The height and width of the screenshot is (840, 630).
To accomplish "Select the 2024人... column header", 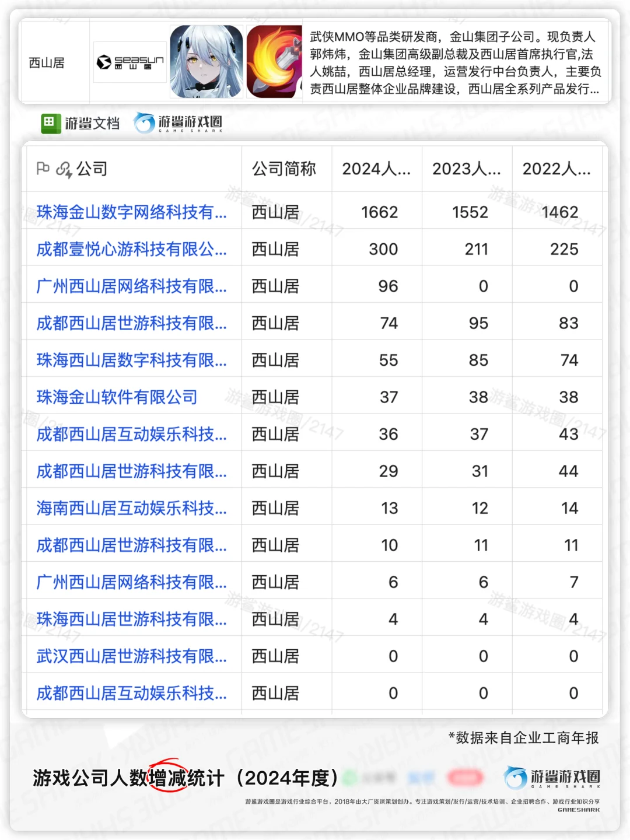I will click(x=376, y=169).
